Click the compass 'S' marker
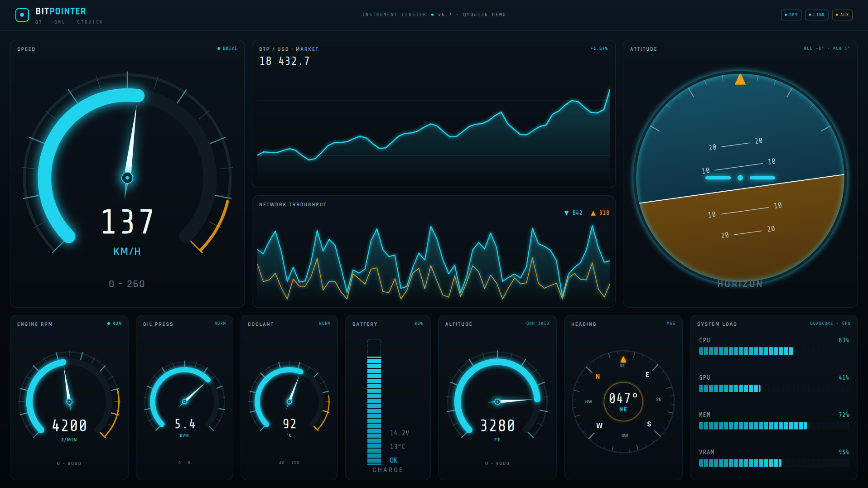868x488 pixels. [x=649, y=424]
